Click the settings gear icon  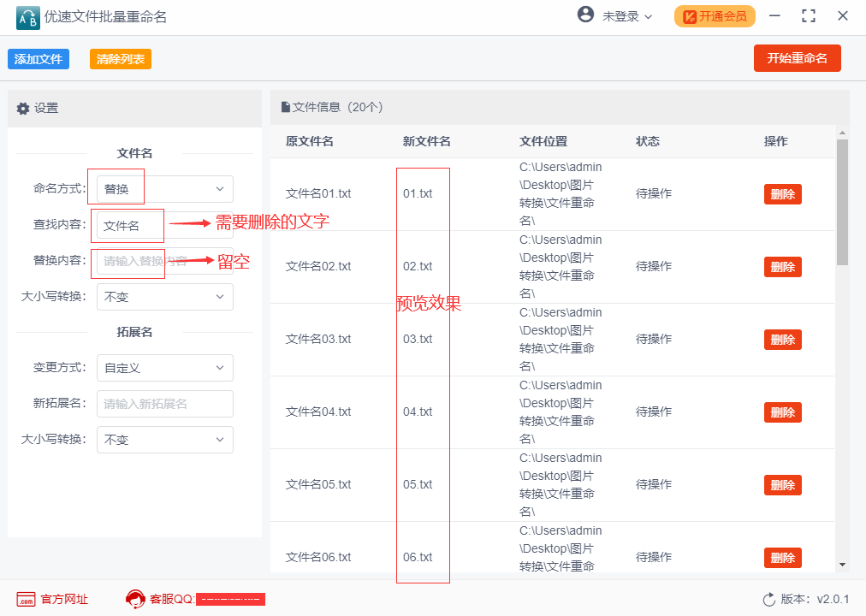23,109
